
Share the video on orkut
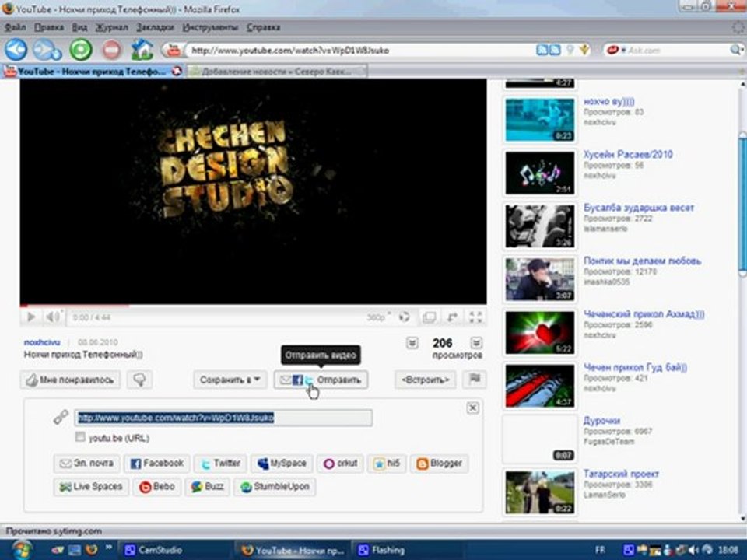[340, 463]
